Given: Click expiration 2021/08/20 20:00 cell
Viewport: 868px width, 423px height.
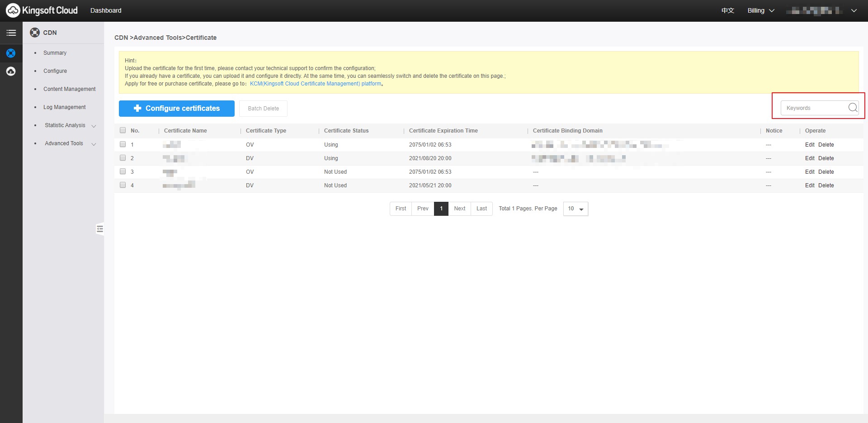Looking at the screenshot, I should (x=430, y=158).
